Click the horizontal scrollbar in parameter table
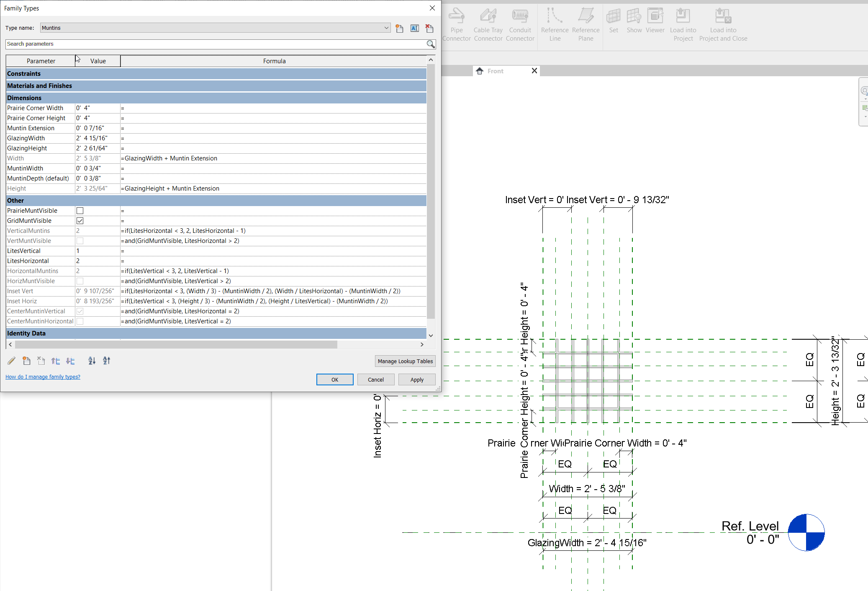The height and width of the screenshot is (591, 868). [x=176, y=344]
